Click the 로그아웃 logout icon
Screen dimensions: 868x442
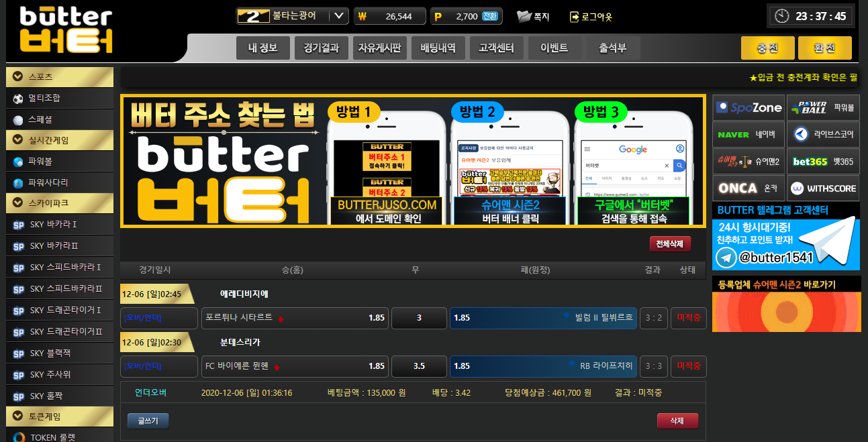(574, 17)
